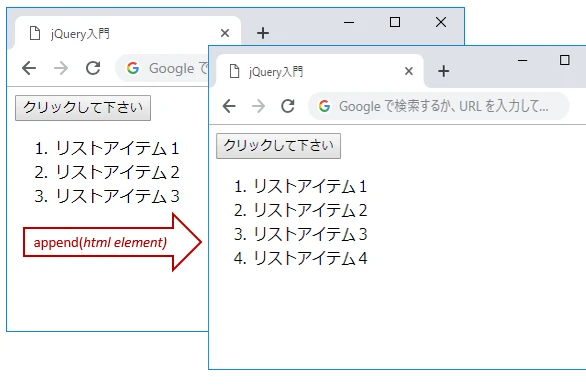This screenshot has width=586, height=385.
Task: Click リストアイテム 1 in the rear window
Action: click(x=117, y=148)
